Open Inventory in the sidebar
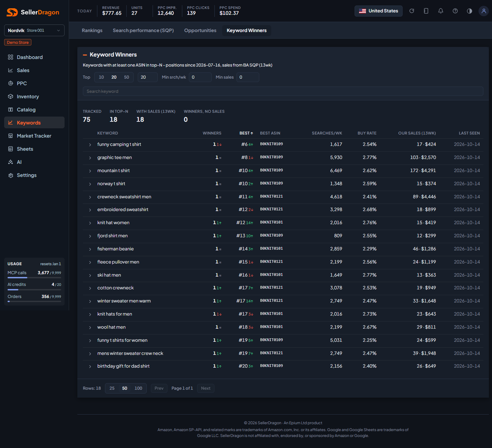This screenshot has height=448, width=492. 34,97
